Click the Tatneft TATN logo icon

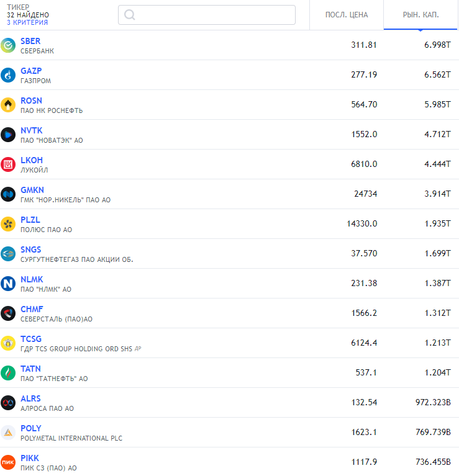[8, 373]
